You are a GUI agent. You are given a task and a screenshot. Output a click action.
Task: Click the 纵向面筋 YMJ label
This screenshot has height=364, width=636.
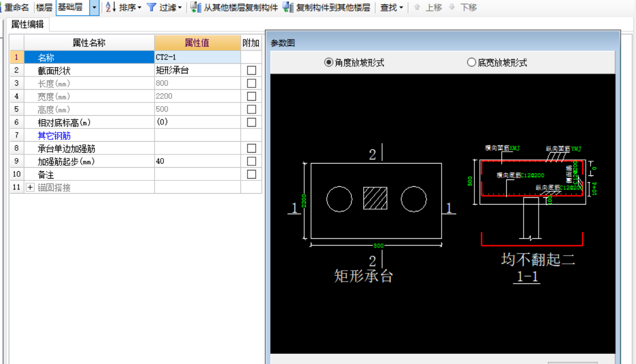[x=564, y=149]
